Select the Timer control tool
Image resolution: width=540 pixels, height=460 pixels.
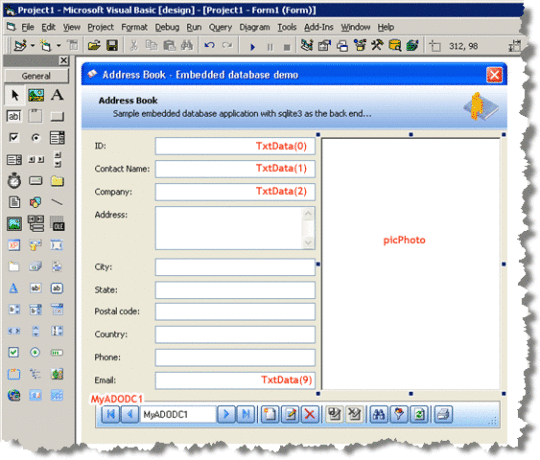(x=14, y=181)
